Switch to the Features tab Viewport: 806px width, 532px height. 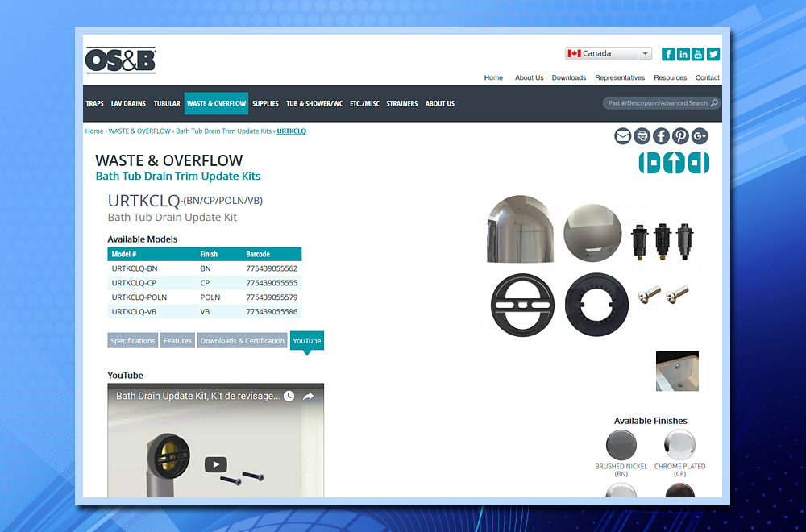(177, 340)
